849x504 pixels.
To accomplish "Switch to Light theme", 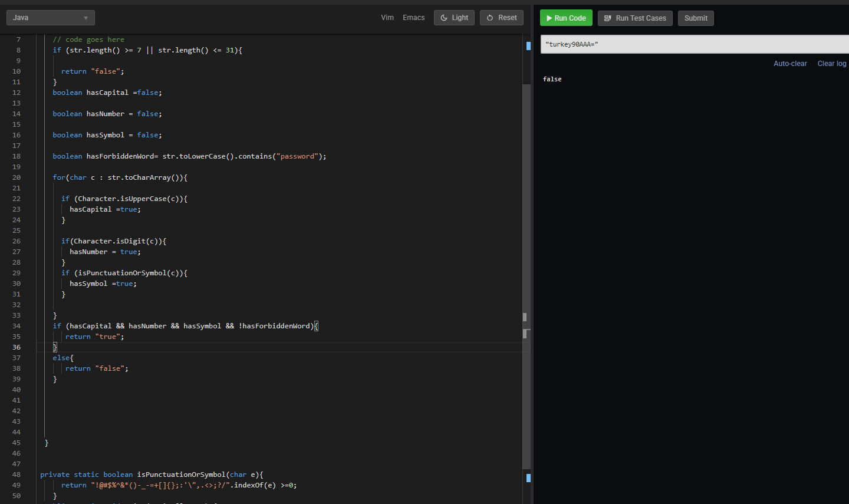I will (x=454, y=17).
